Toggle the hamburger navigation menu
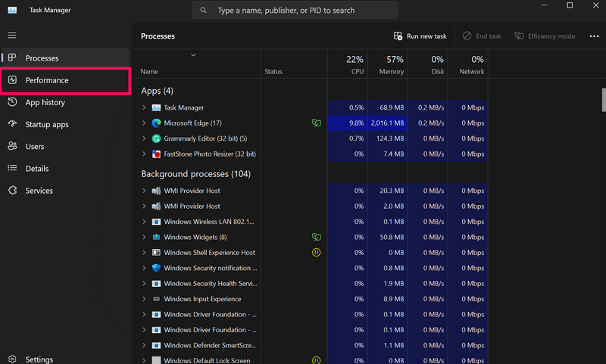The image size is (606, 364). click(12, 36)
